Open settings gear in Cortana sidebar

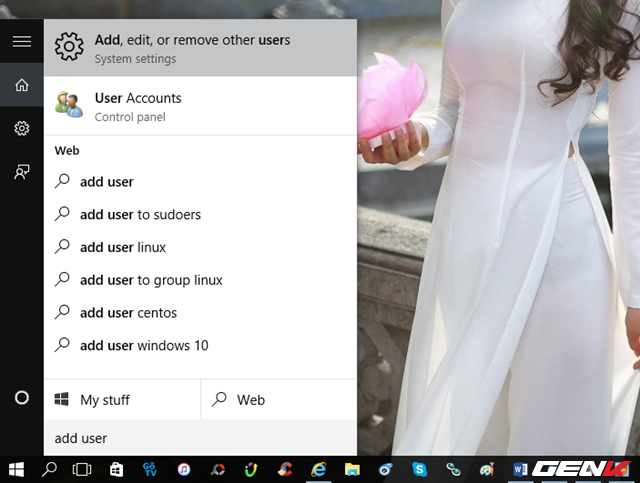pos(22,128)
